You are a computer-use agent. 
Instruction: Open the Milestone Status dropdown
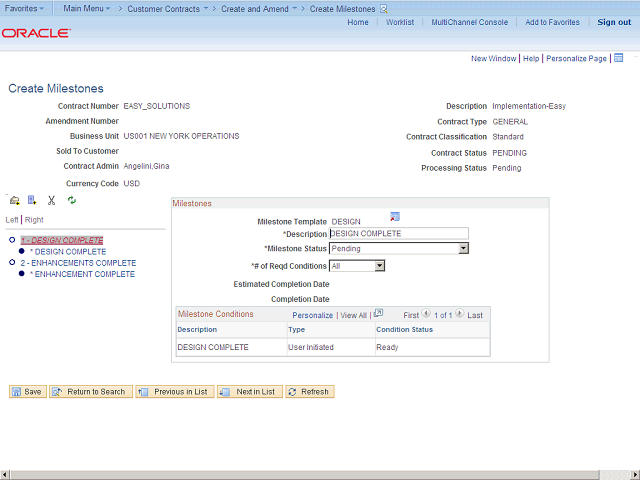(463, 248)
